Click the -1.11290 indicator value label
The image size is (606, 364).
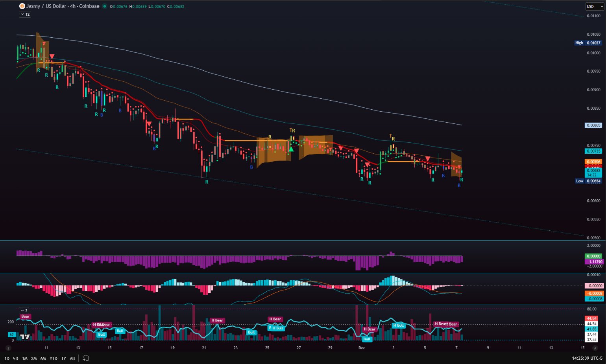click(x=593, y=261)
